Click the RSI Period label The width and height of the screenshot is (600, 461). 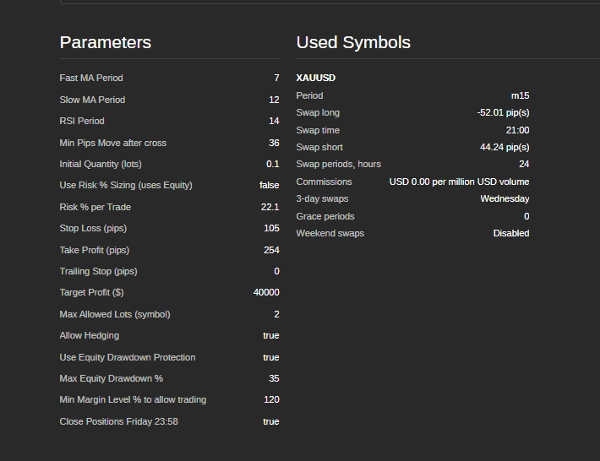(x=82, y=121)
